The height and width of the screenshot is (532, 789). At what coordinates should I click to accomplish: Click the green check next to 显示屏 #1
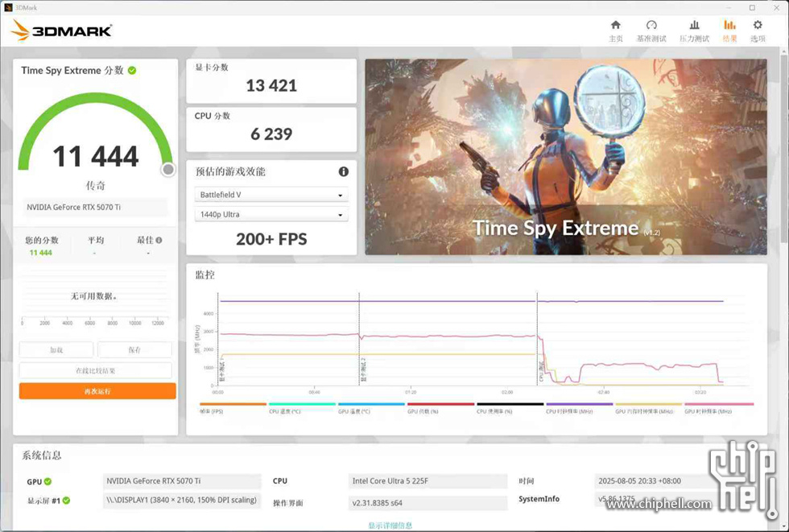[x=66, y=501]
